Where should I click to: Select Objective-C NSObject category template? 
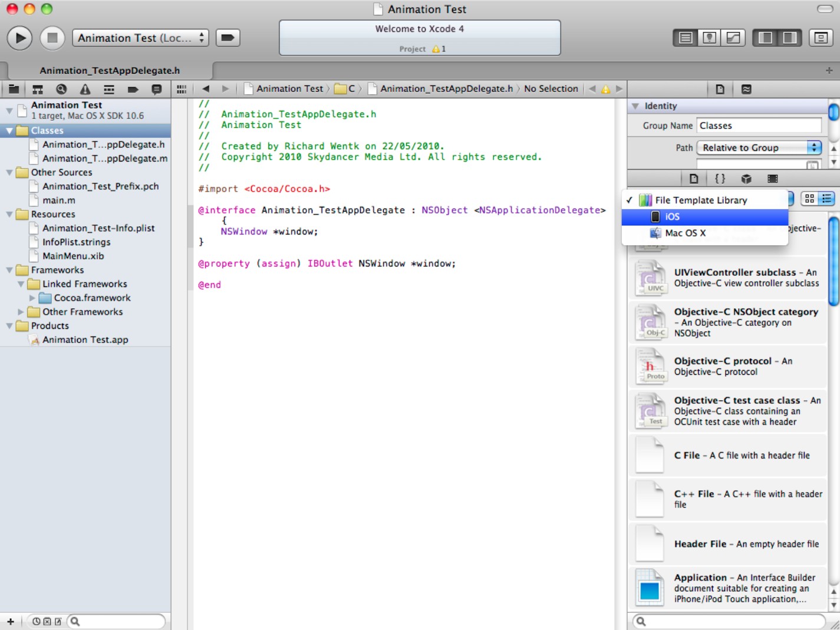728,322
